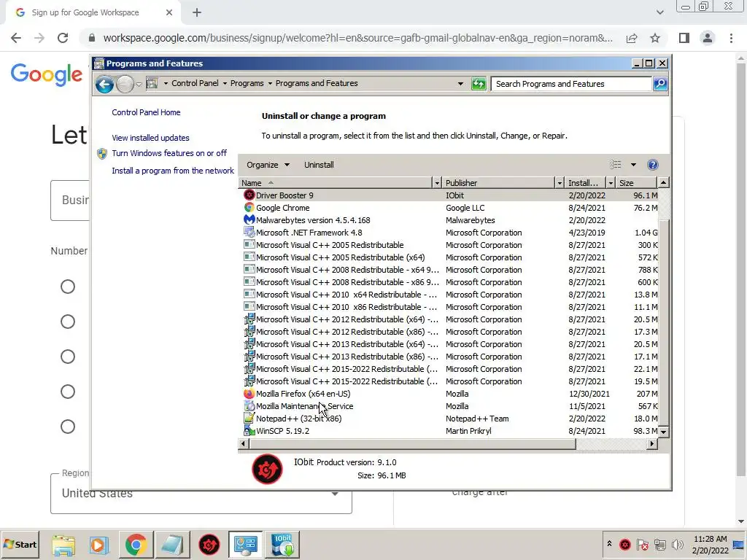Open the view options dropdown arrow
This screenshot has width=747, height=560.
(633, 165)
